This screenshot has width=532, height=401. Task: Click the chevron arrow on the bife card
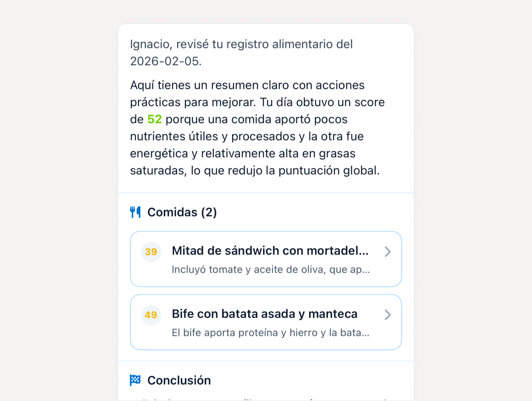pos(388,315)
